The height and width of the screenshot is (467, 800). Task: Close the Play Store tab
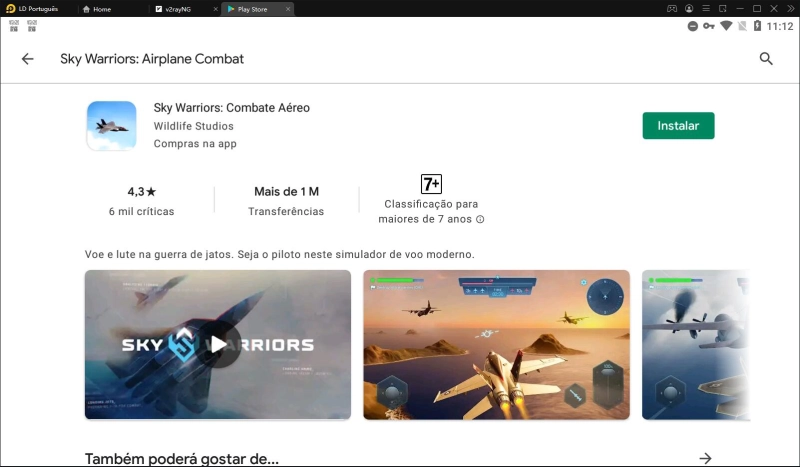288,9
